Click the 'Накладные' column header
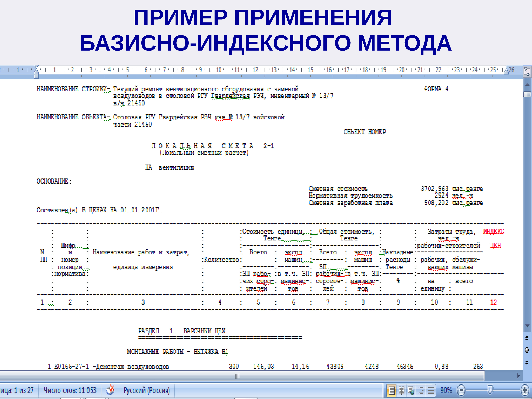Screen dimensions: 532x399 [398, 252]
